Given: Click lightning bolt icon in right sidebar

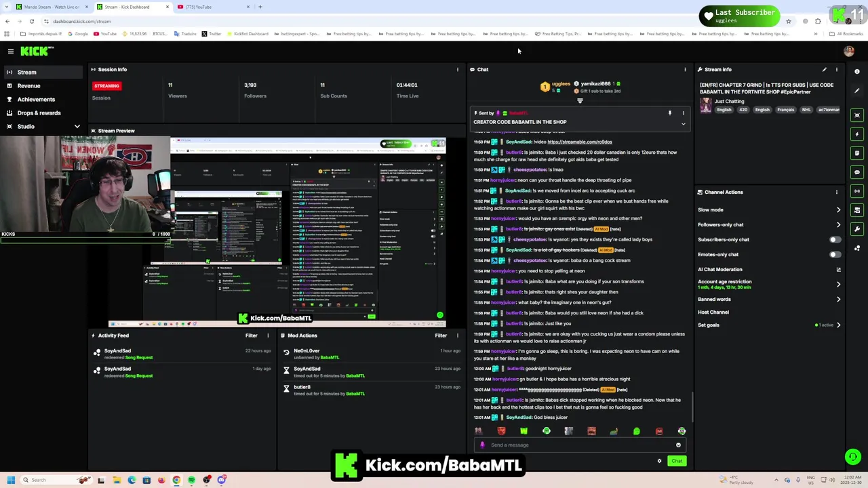Looking at the screenshot, I should click(857, 134).
